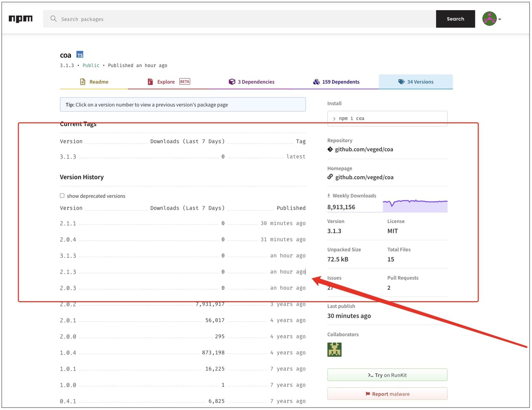Click the search magnifier icon
The width and height of the screenshot is (532, 410).
click(53, 19)
